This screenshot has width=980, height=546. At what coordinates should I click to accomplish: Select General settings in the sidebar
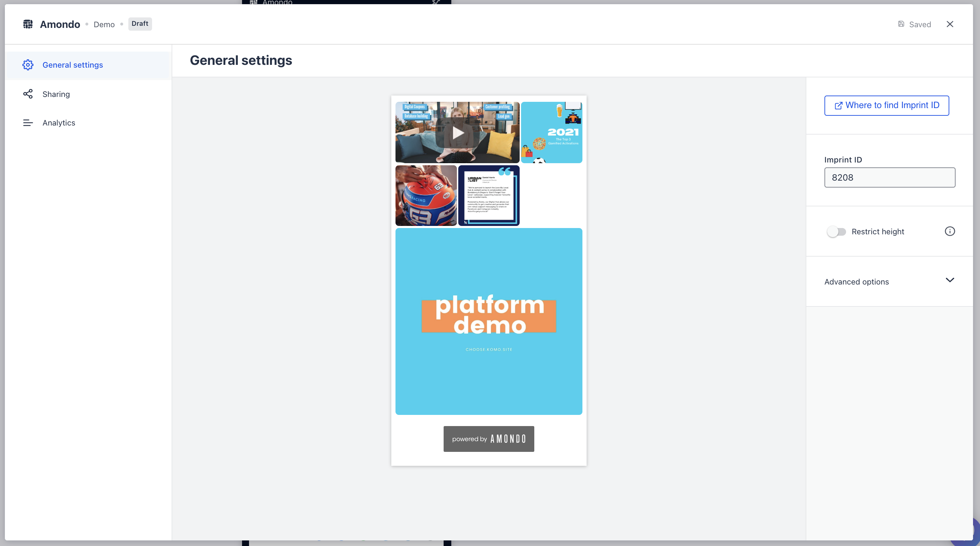point(73,65)
